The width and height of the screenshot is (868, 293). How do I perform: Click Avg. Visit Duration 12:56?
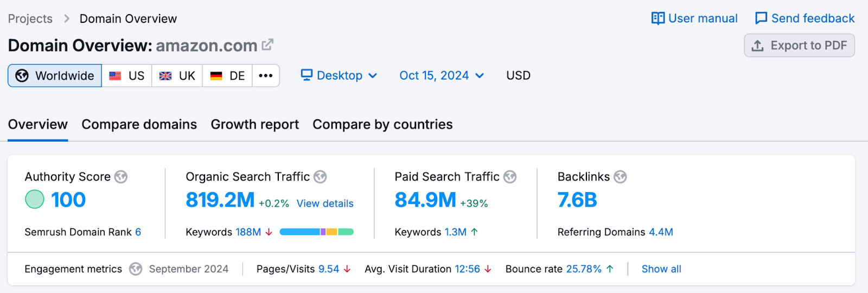click(467, 269)
